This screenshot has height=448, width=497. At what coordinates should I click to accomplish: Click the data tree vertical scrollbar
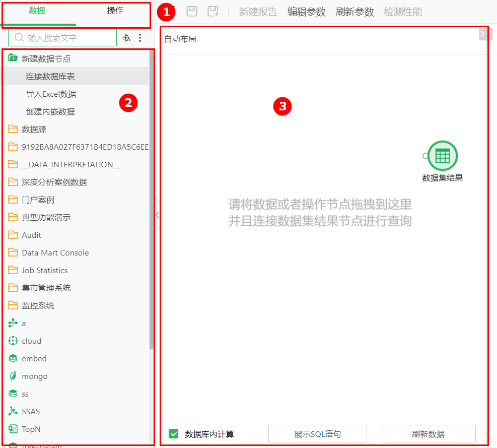[x=152, y=202]
